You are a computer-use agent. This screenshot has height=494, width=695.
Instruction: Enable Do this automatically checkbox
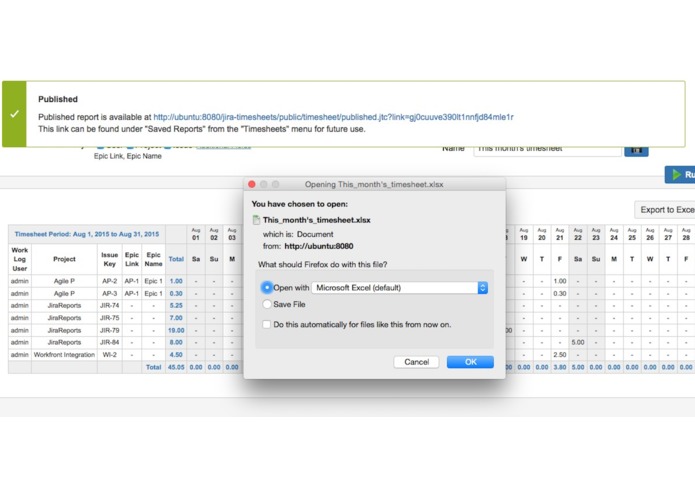pos(266,324)
